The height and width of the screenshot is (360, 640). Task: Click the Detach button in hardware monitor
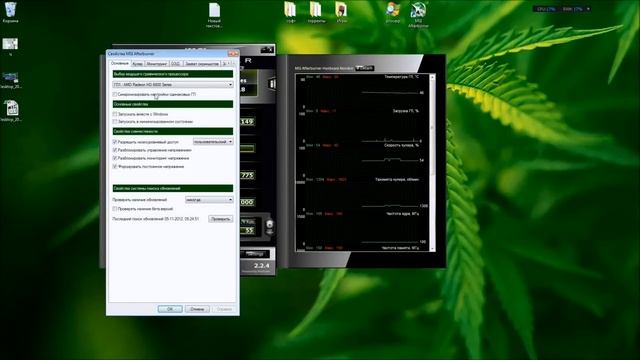[x=364, y=68]
